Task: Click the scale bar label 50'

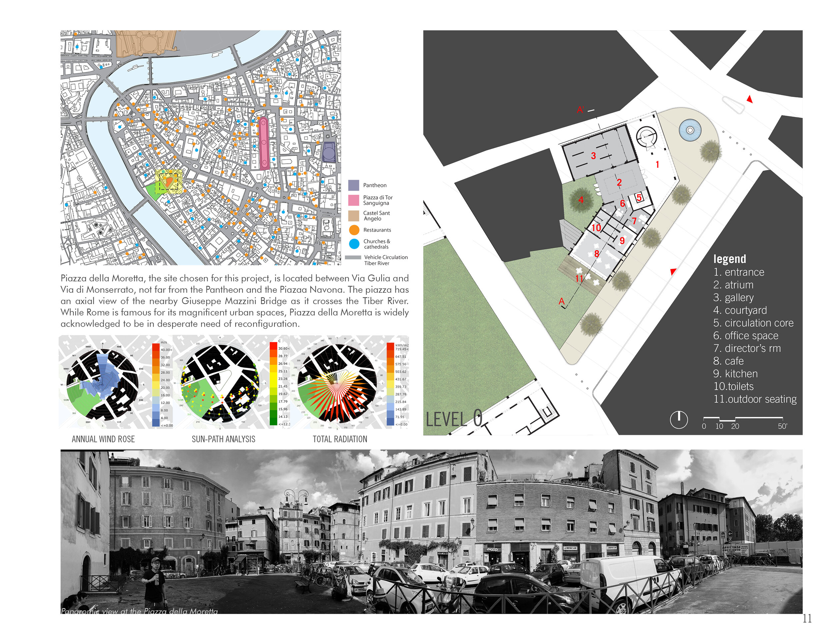Action: tap(783, 426)
